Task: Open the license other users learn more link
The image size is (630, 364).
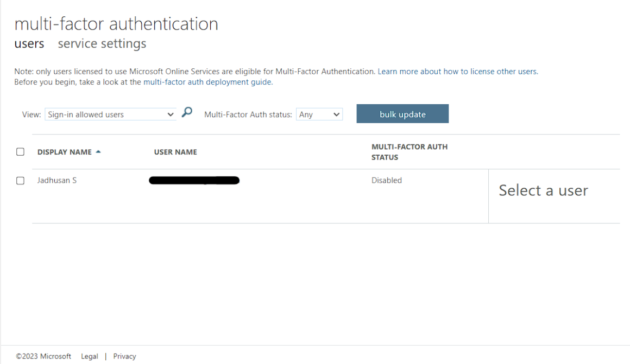Action: [458, 72]
